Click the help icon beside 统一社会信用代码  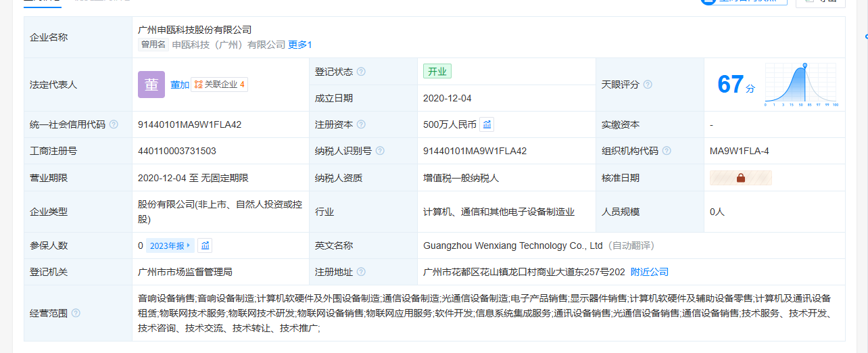pyautogui.click(x=114, y=124)
